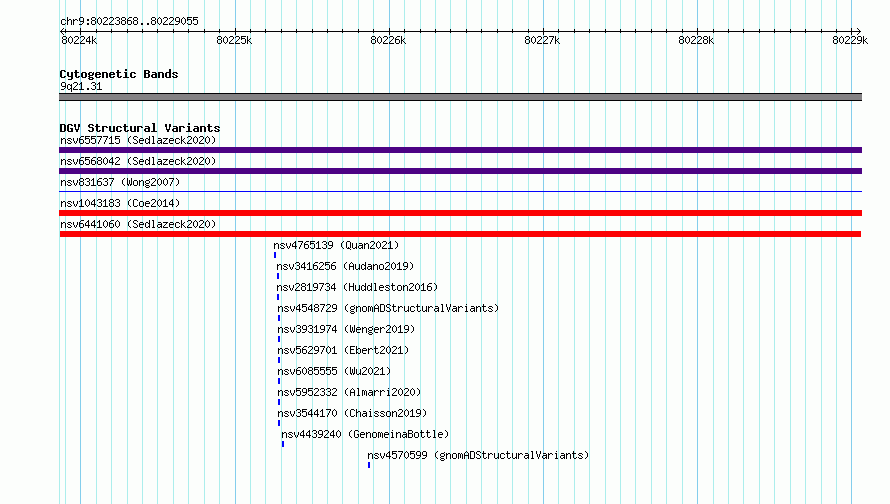This screenshot has height=504, width=890.
Task: Click the blue marker under nsv4765139
Action: pos(275,255)
